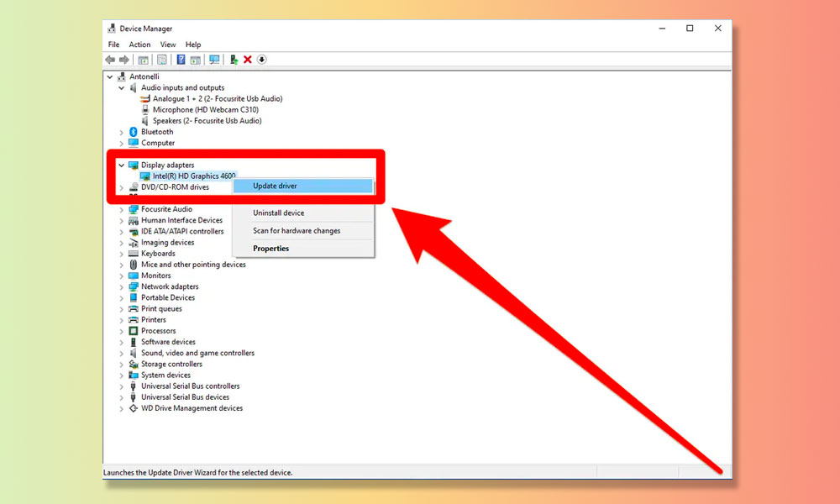840x504 pixels.
Task: Click the blue Help question-mark icon
Action: (x=181, y=60)
